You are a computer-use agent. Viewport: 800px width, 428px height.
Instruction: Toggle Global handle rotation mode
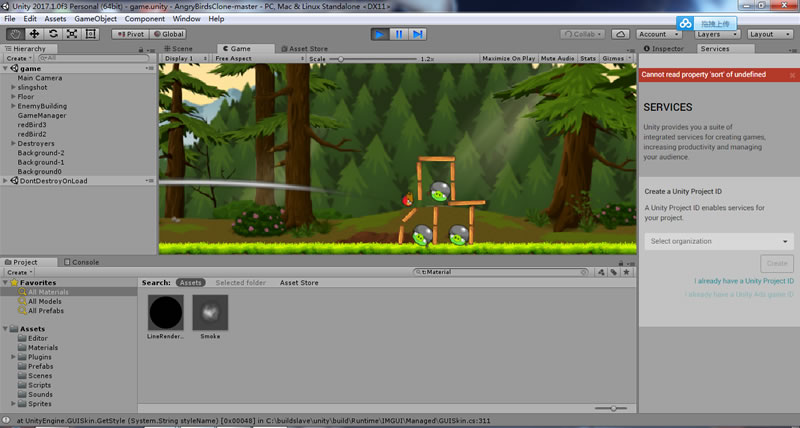168,34
